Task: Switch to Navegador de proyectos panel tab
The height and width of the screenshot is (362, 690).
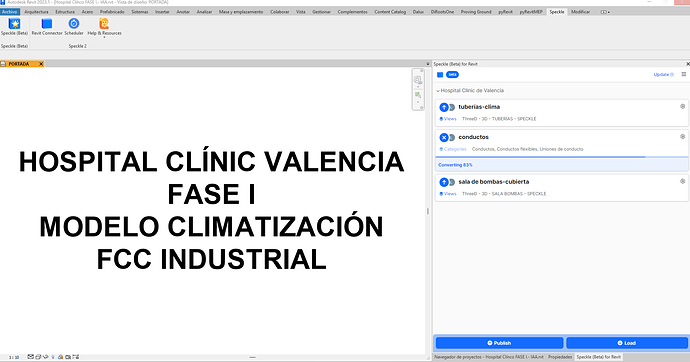Action: point(489,357)
